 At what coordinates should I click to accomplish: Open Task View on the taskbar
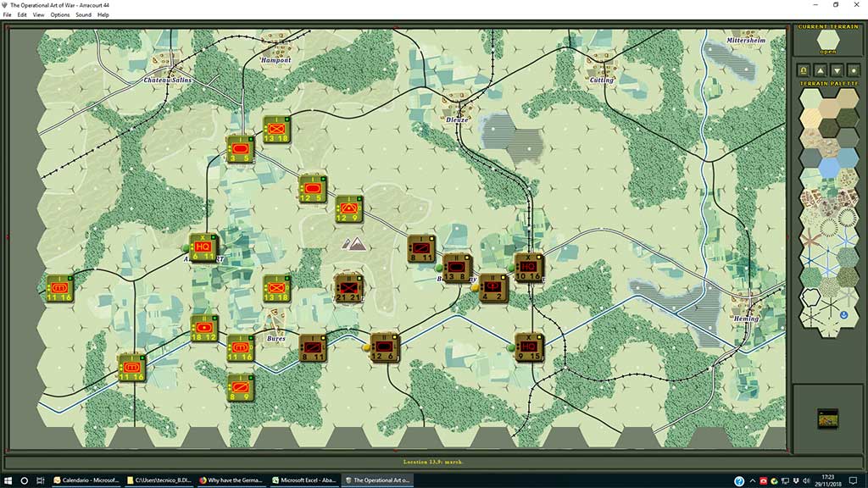(41, 480)
